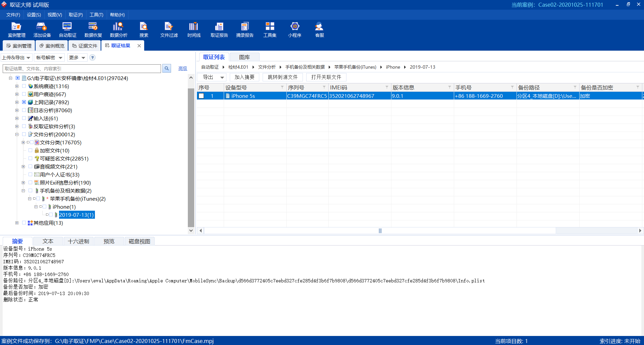Viewport: 644px width, 345px height.
Task: Open the 小程序 toolbar icon
Action: pos(294,29)
